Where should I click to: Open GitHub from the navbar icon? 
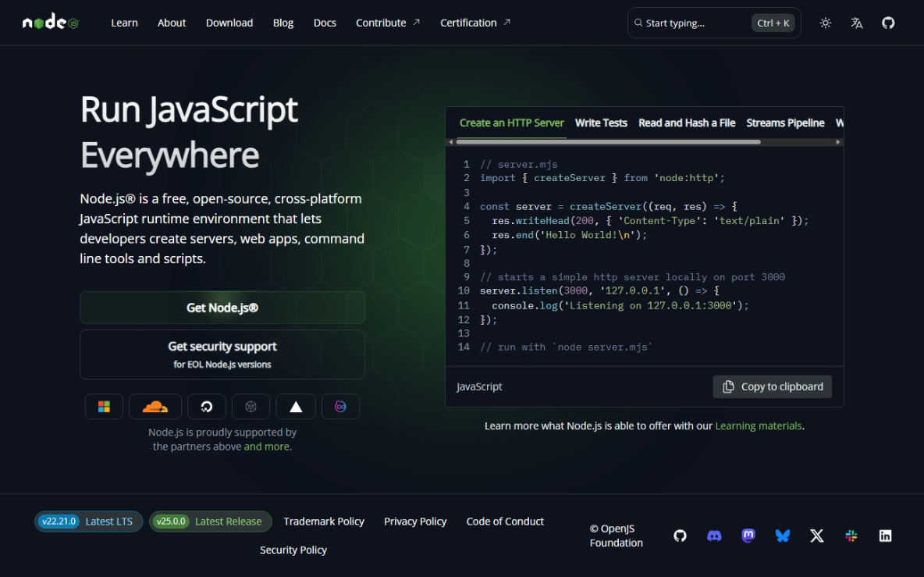point(888,23)
